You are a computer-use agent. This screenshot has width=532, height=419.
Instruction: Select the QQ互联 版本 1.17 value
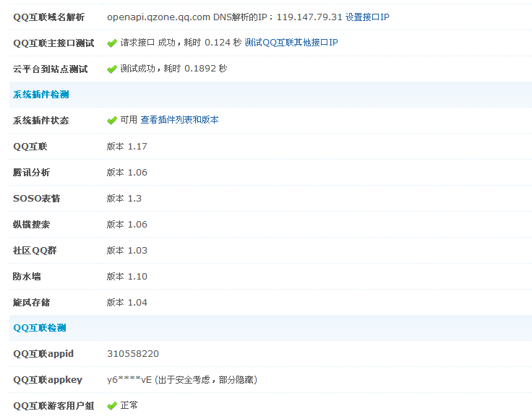pos(127,147)
